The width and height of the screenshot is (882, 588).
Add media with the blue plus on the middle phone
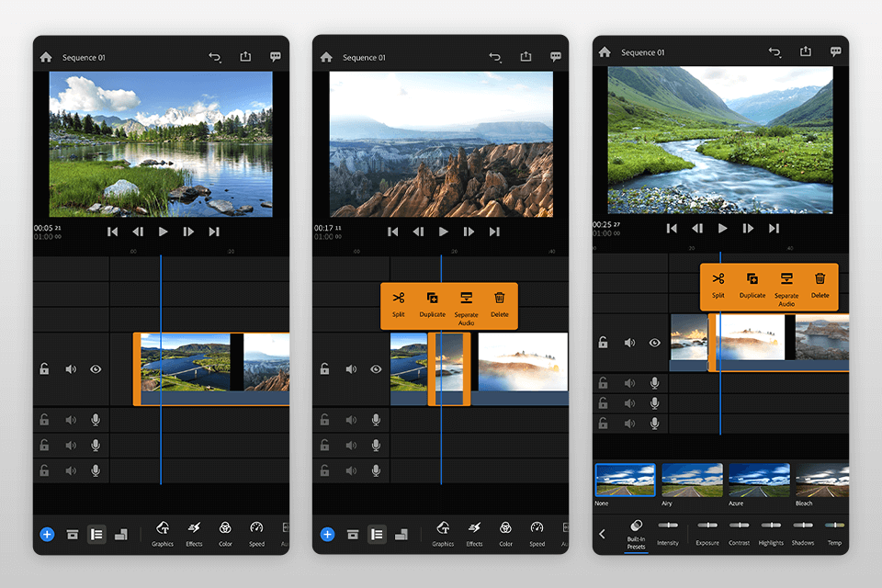327,534
